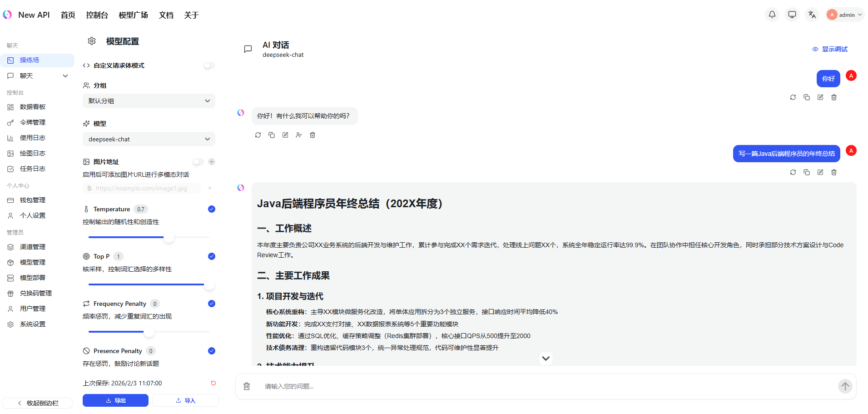Expand the 聊天 sidebar submenu
Viewport: 868px width, 414px height.
tap(65, 76)
